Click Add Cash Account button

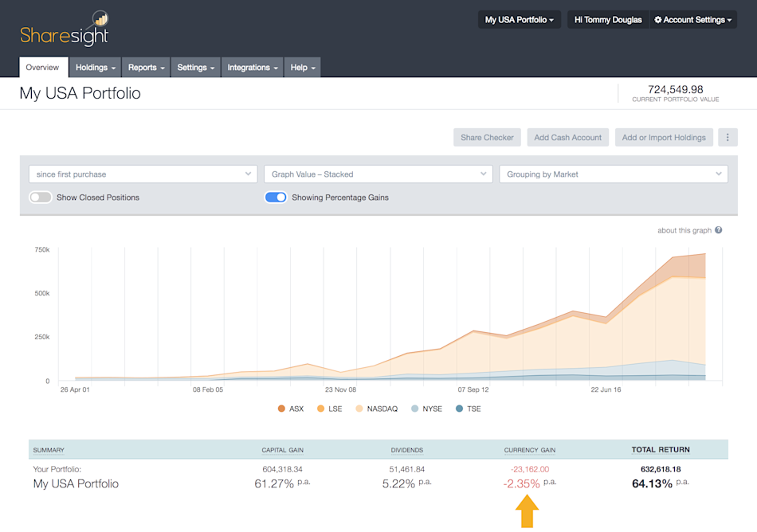pyautogui.click(x=567, y=138)
